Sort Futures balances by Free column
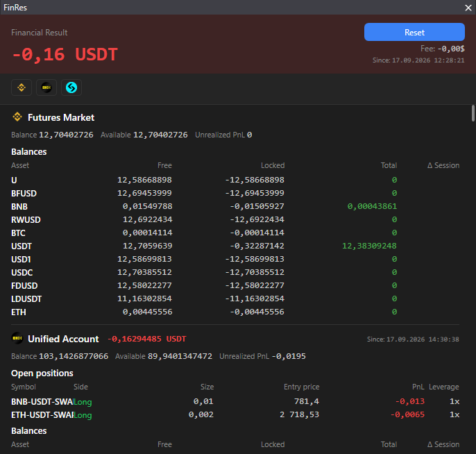The height and width of the screenshot is (454, 476). [x=164, y=165]
